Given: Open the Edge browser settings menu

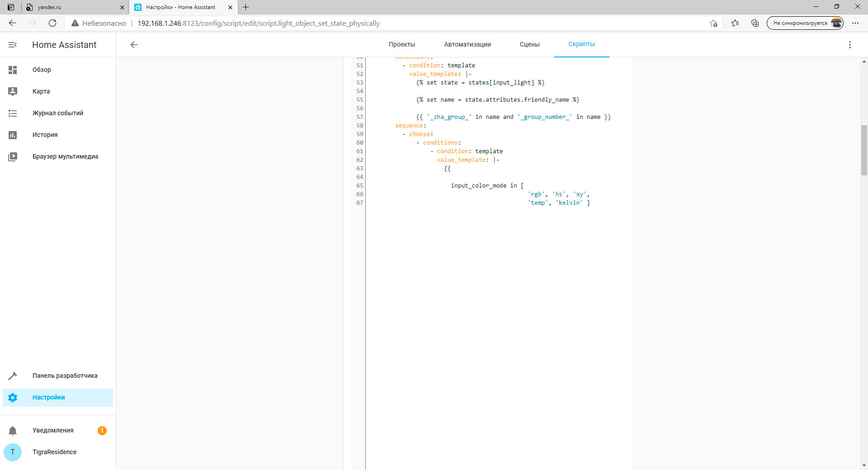Looking at the screenshot, I should (856, 23).
